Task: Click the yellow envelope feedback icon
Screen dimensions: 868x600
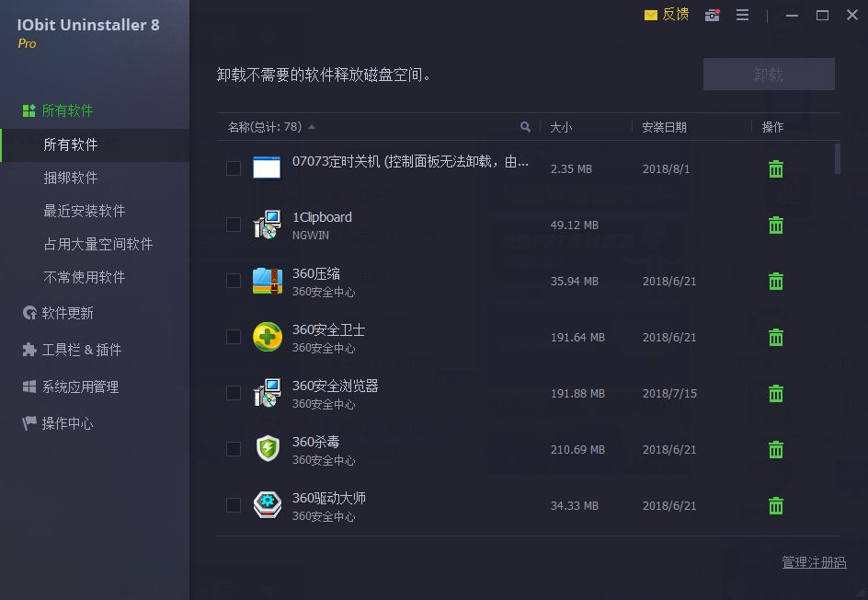Action: [650, 15]
